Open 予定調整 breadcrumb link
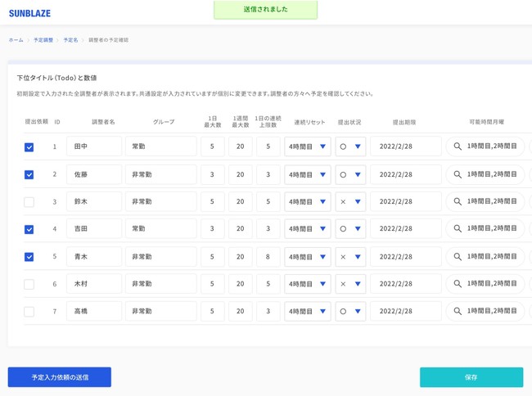The width and height of the screenshot is (532, 396). (43, 40)
